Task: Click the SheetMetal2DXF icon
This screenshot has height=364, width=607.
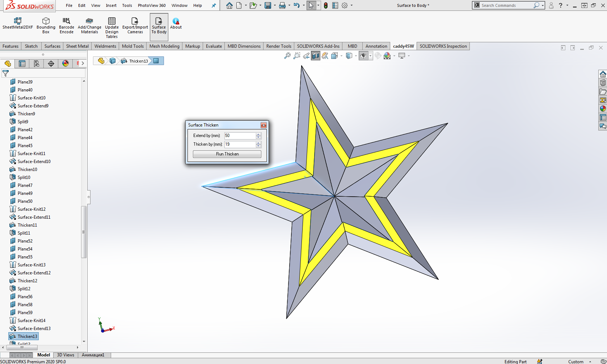Action: click(17, 21)
